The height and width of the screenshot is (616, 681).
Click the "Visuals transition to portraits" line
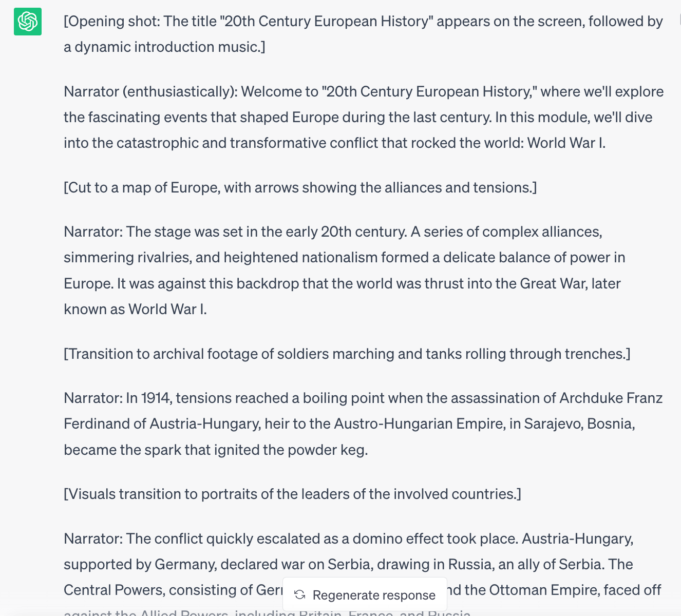click(x=292, y=494)
